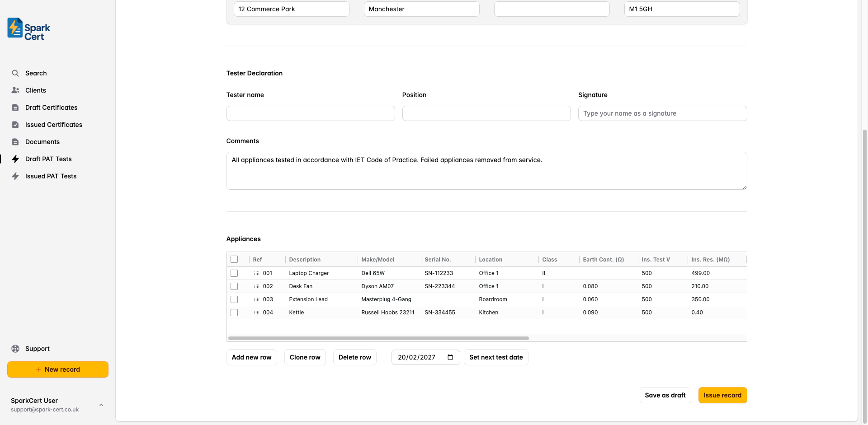Viewport: 868px width, 425px height.
Task: Select the Search magnifier icon in sidebar
Action: 15,73
